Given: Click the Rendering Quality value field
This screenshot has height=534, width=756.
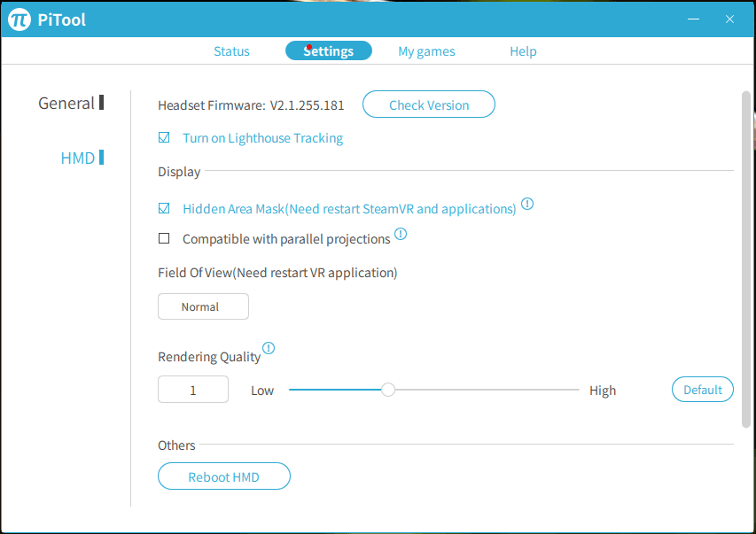Looking at the screenshot, I should (x=193, y=390).
